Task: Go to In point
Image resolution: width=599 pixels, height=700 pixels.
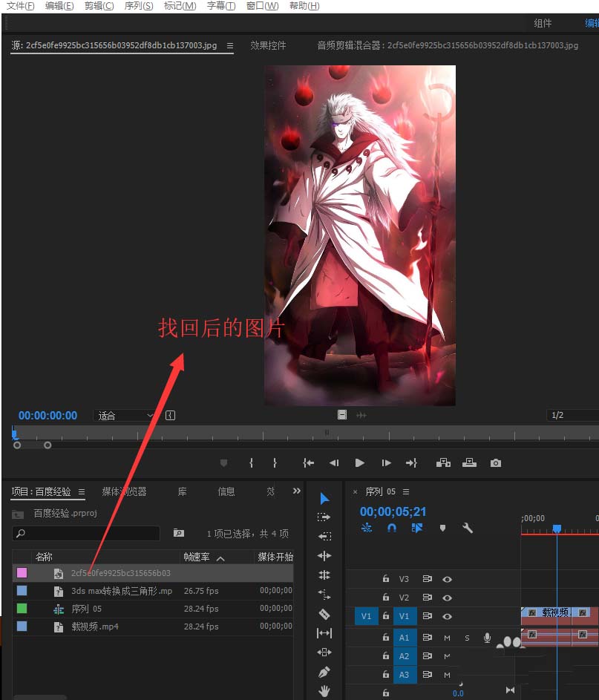Action: (x=308, y=463)
